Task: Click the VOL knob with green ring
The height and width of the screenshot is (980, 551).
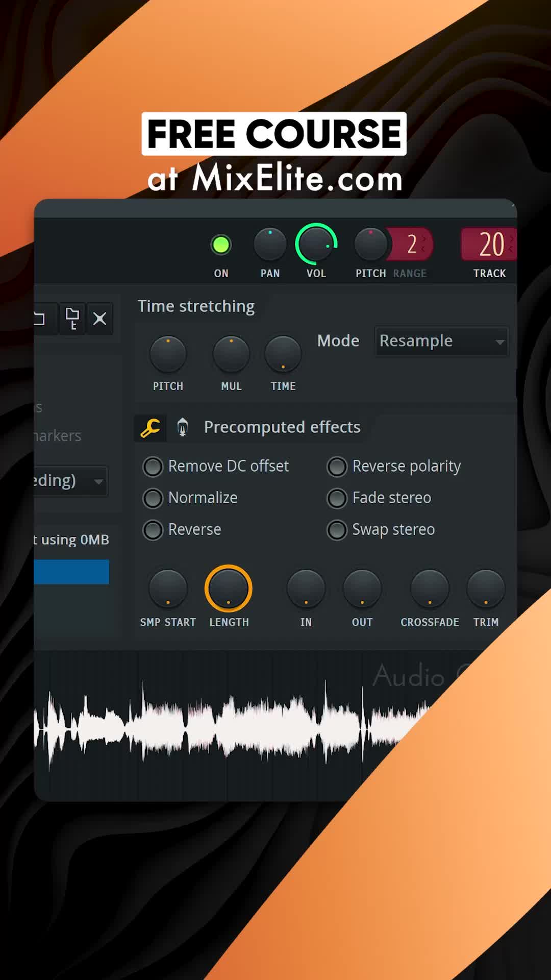Action: click(x=316, y=244)
